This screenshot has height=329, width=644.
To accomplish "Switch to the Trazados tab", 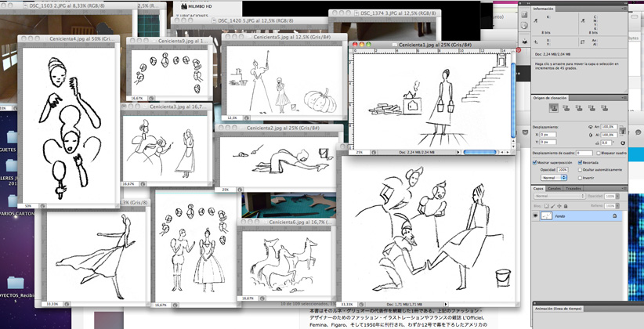I will coord(573,189).
